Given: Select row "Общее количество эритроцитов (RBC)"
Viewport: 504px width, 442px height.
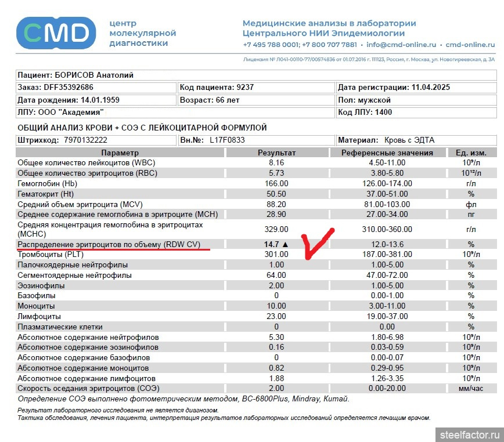Looking at the screenshot, I should pos(256,173).
